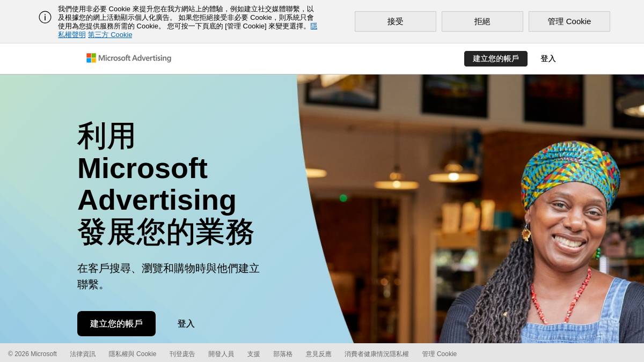Open the footer 意見反應 link

(x=319, y=354)
